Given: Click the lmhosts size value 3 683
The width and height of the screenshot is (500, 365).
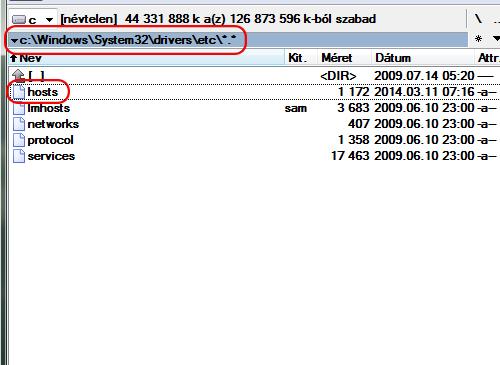Looking at the screenshot, I should 353,108.
